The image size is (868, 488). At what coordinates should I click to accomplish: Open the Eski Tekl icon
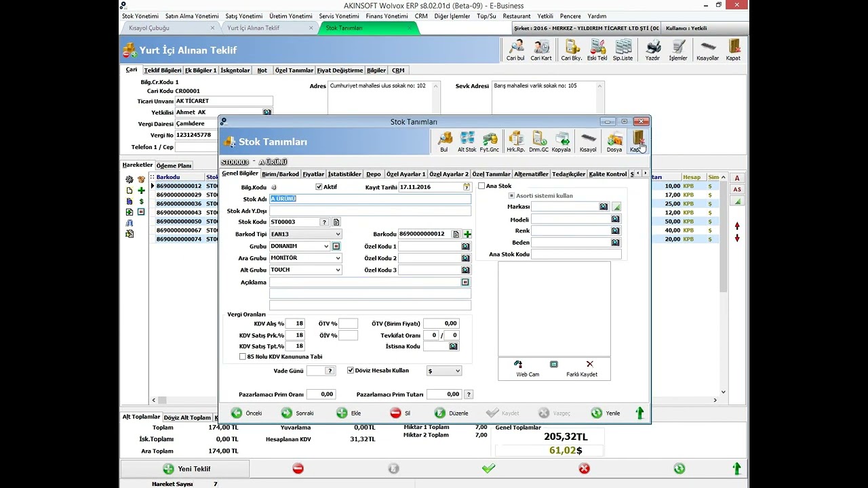click(597, 50)
